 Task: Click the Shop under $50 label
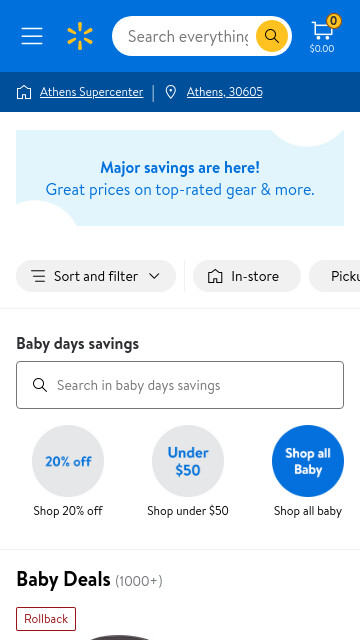(188, 511)
